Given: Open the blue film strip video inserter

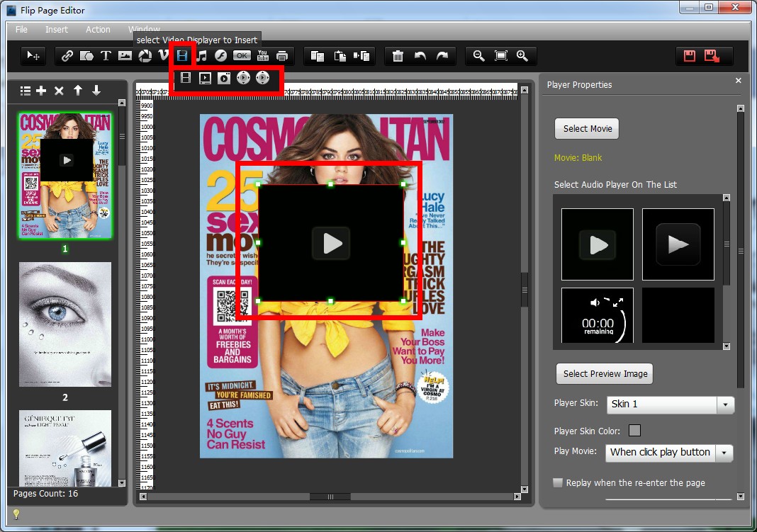Looking at the screenshot, I should pyautogui.click(x=182, y=56).
